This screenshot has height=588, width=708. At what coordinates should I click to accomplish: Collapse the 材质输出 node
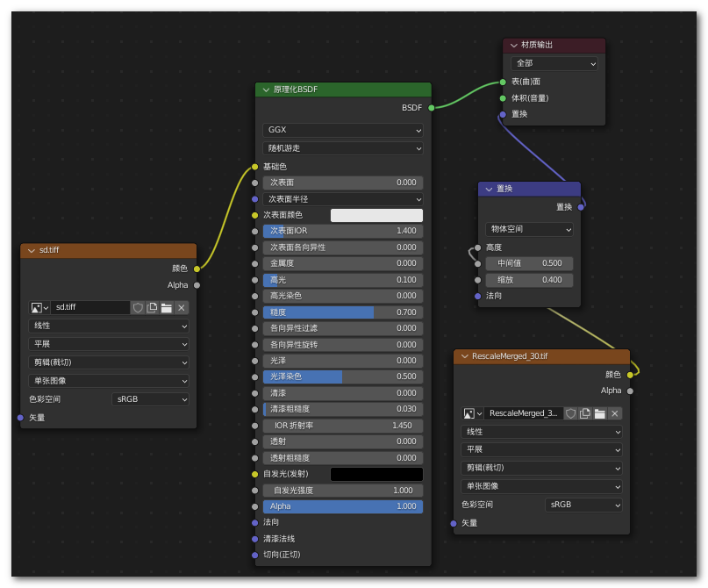[x=514, y=45]
